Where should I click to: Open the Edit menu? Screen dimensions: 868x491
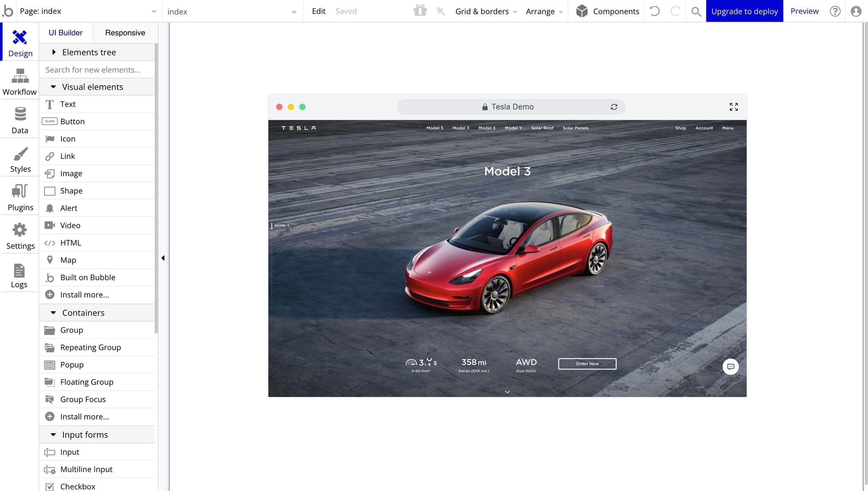pyautogui.click(x=318, y=11)
